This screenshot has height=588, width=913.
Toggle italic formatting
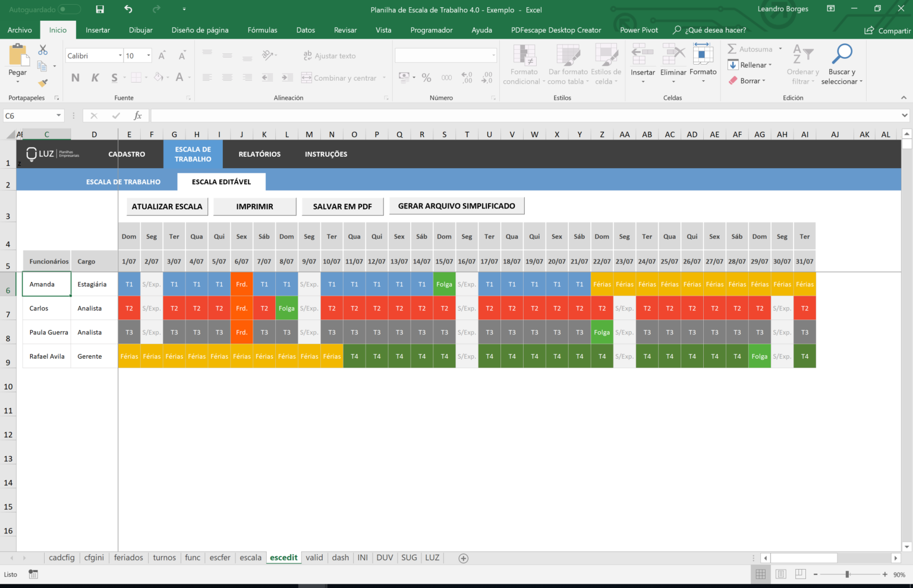pyautogui.click(x=95, y=77)
